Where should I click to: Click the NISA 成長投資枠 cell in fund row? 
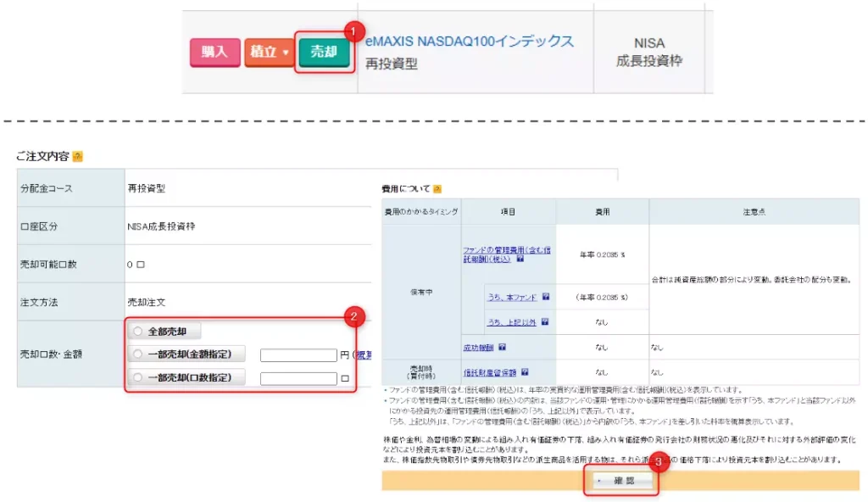[648, 52]
